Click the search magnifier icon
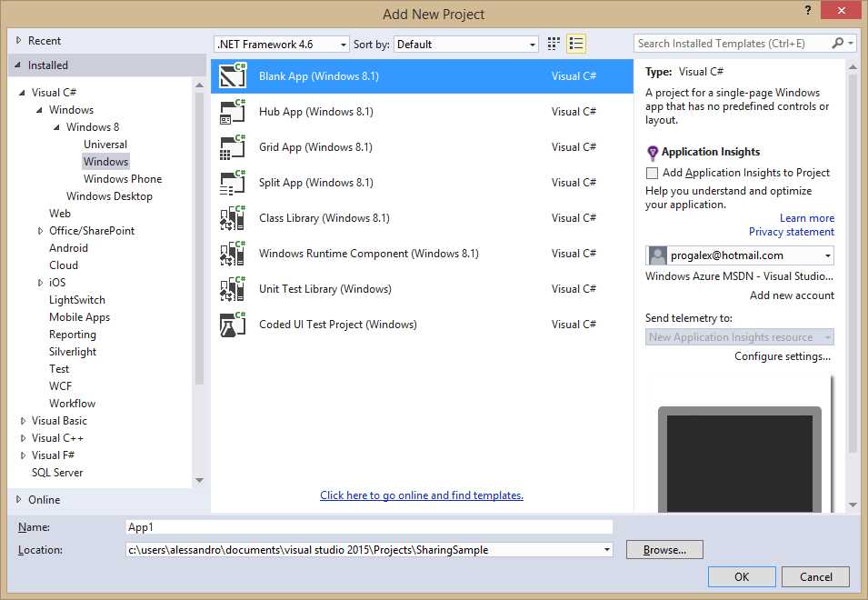 (x=837, y=43)
